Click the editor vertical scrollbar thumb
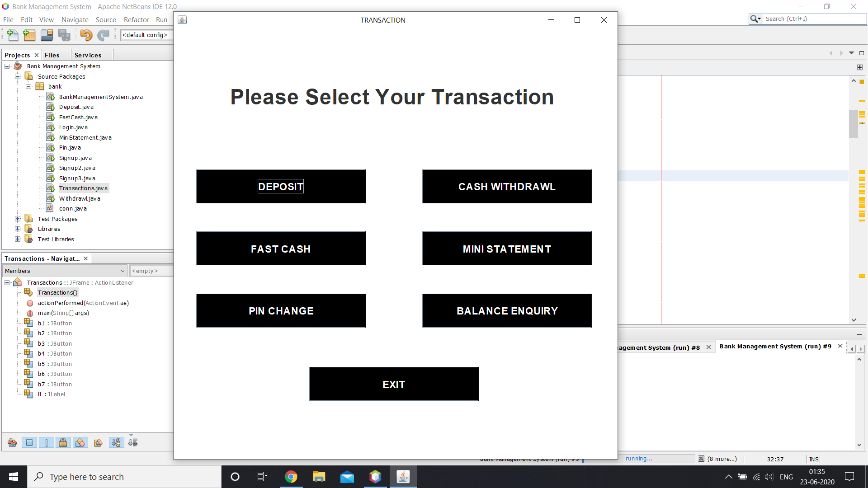The height and width of the screenshot is (488, 868). click(854, 123)
